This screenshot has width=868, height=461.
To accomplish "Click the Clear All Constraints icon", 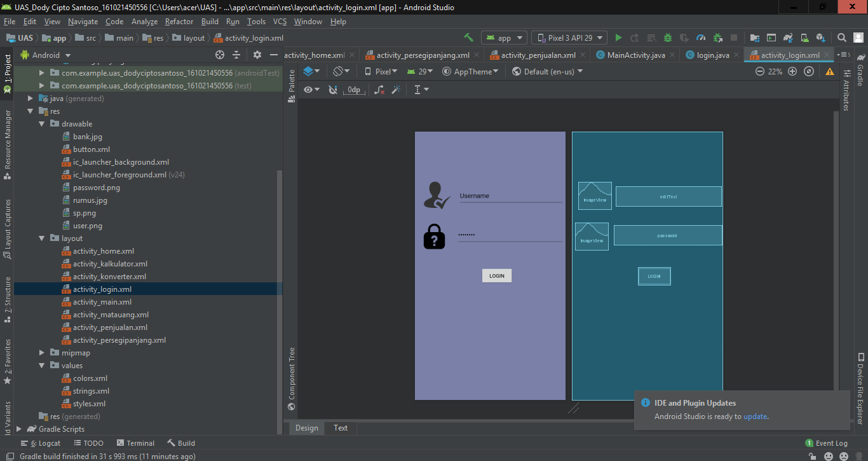I will [x=379, y=89].
